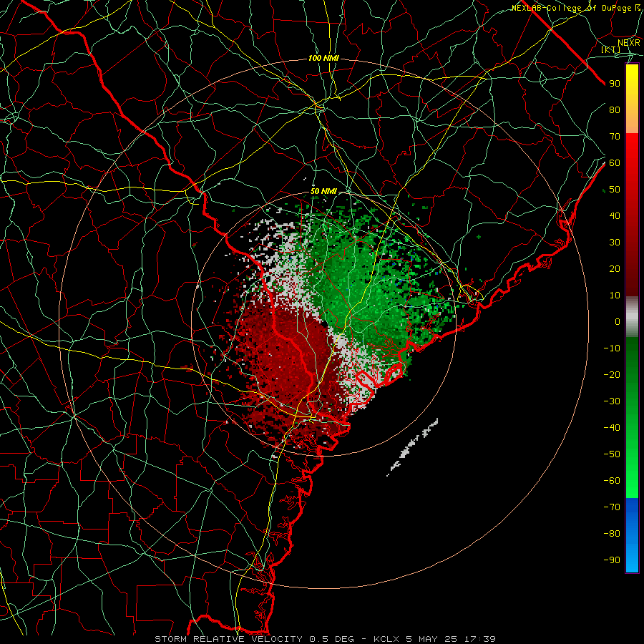Screen dimensions: 644x644
Task: Click the "-20" scale value
Action: (x=612, y=374)
